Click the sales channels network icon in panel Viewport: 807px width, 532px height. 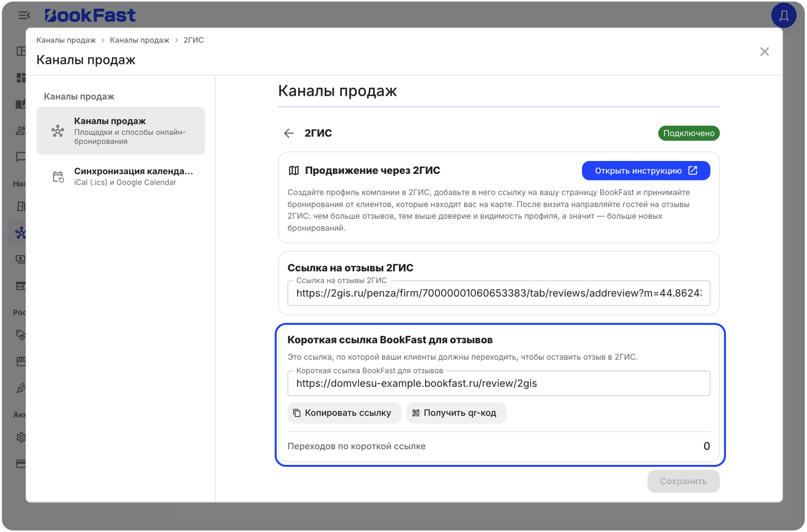pos(58,131)
